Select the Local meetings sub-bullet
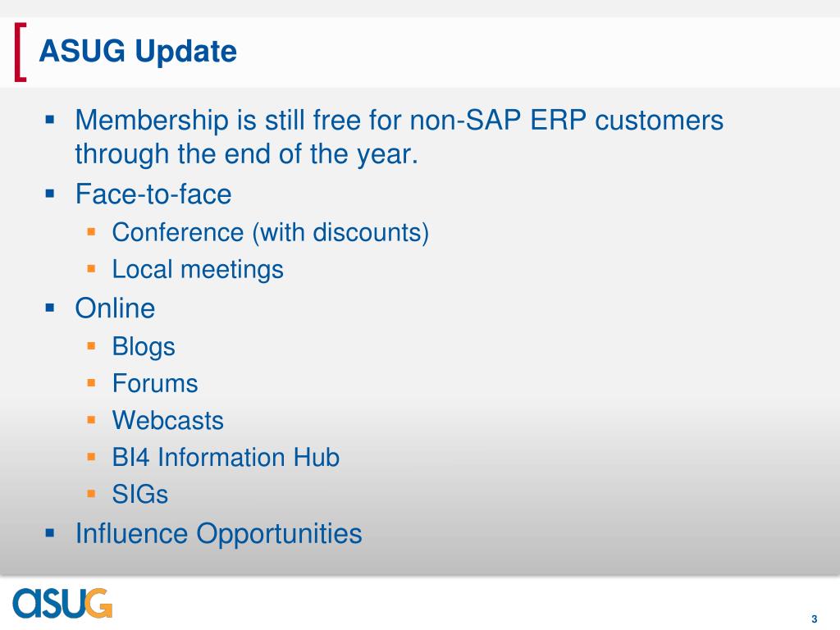Viewport: 840px width, 630px height. tap(198, 269)
